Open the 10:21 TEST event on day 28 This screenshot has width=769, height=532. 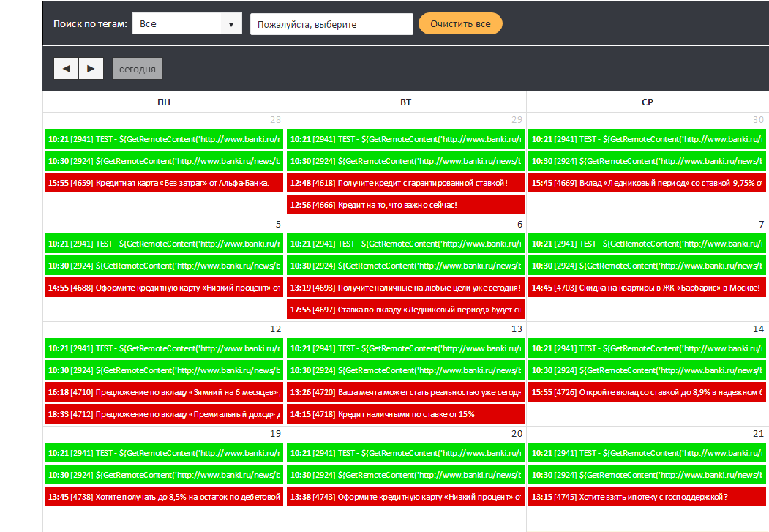164,139
